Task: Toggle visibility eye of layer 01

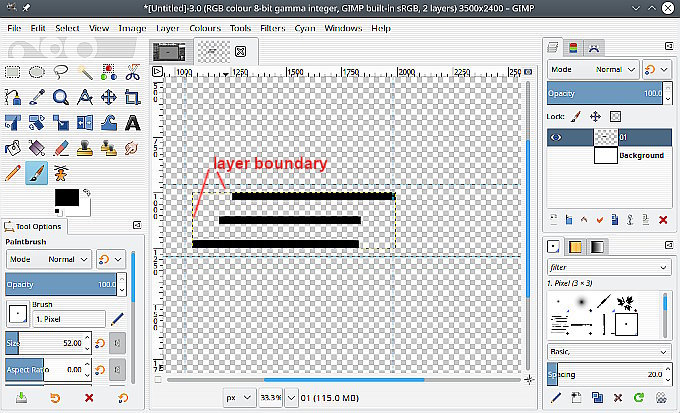Action: 556,138
